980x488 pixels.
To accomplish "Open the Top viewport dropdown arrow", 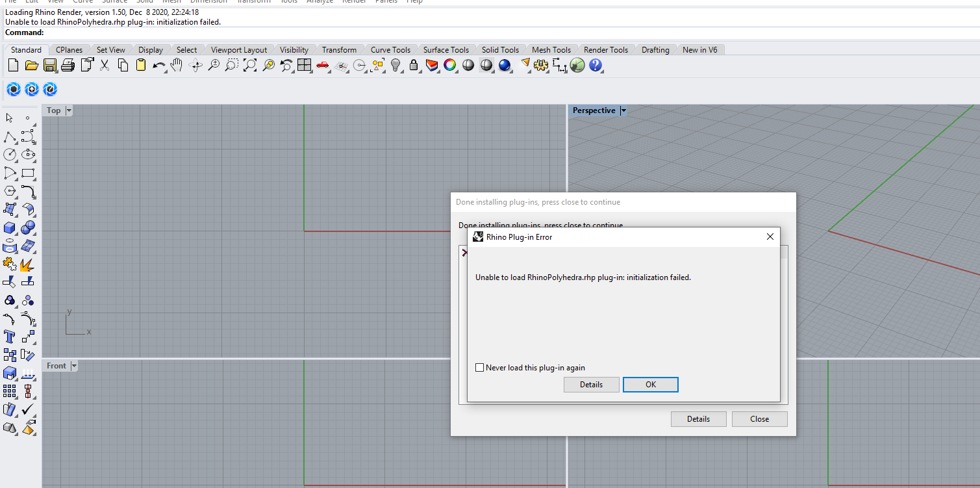I will coord(69,111).
